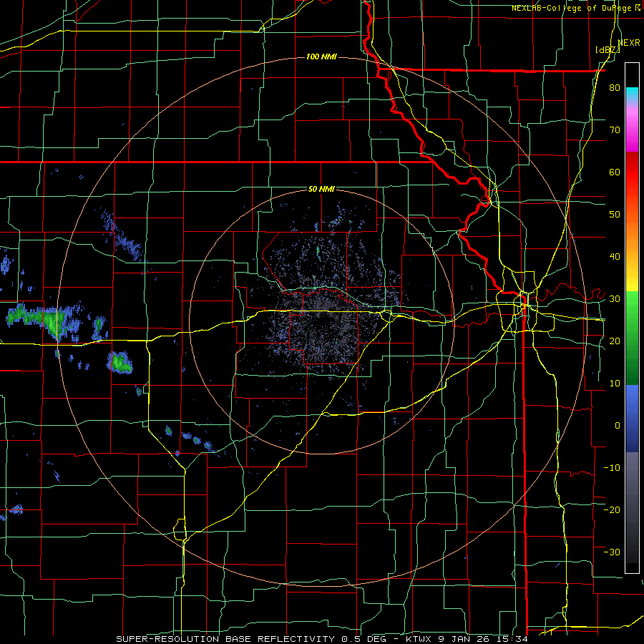Click the 20 value on the dBZ scale

point(615,341)
